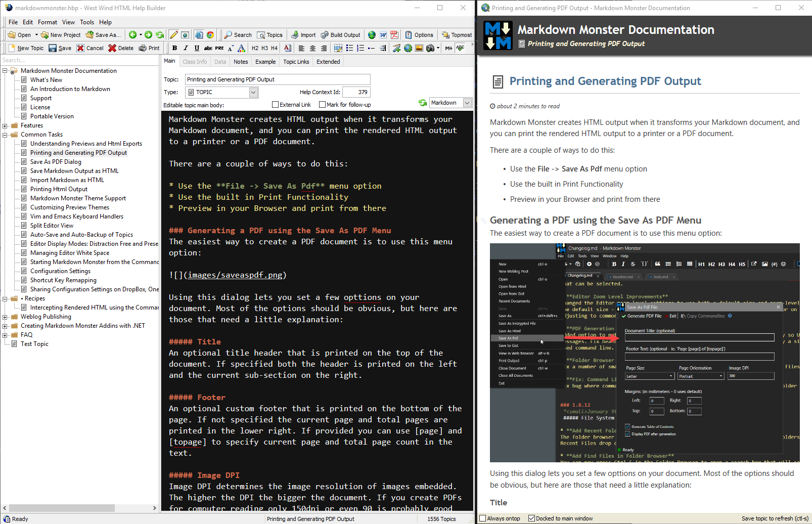Click the insert table icon
This screenshot has height=524, width=812.
point(338,48)
